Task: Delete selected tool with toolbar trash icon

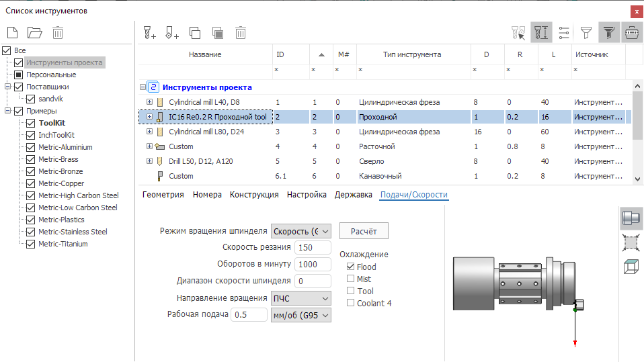Action: (x=240, y=32)
